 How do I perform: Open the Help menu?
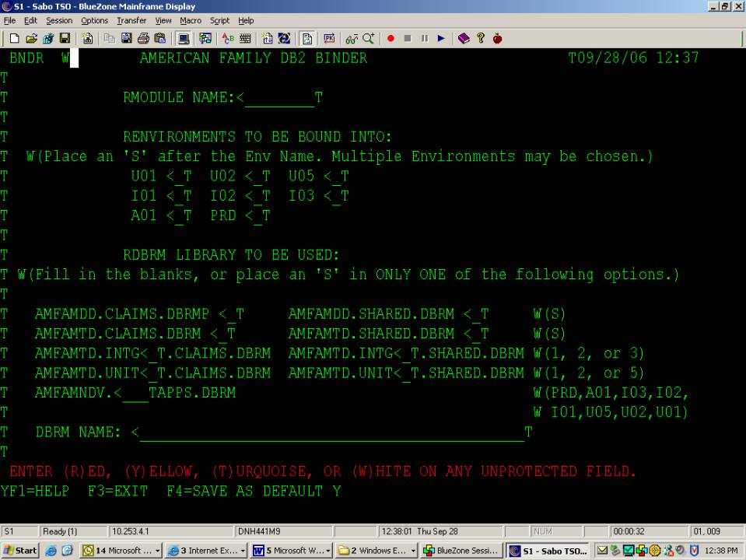pyautogui.click(x=246, y=20)
